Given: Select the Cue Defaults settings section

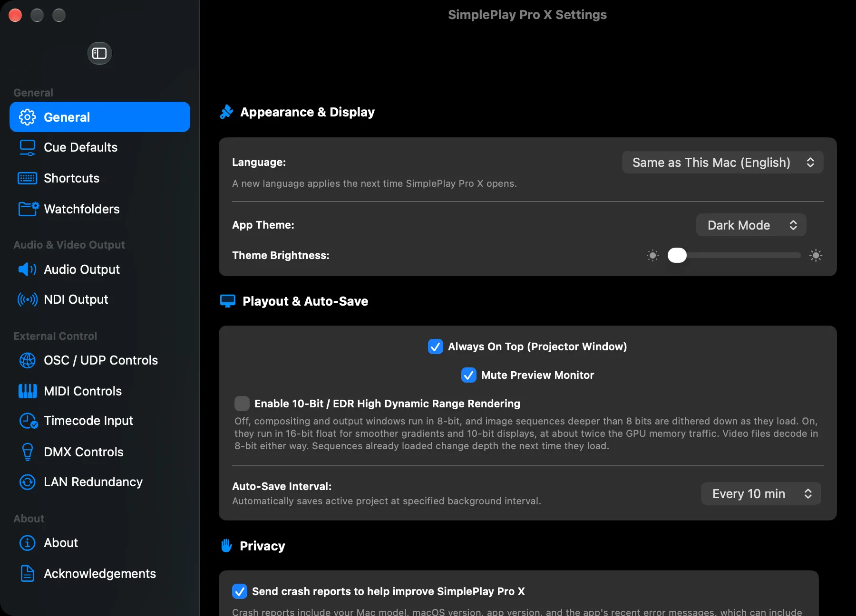Looking at the screenshot, I should pyautogui.click(x=100, y=147).
